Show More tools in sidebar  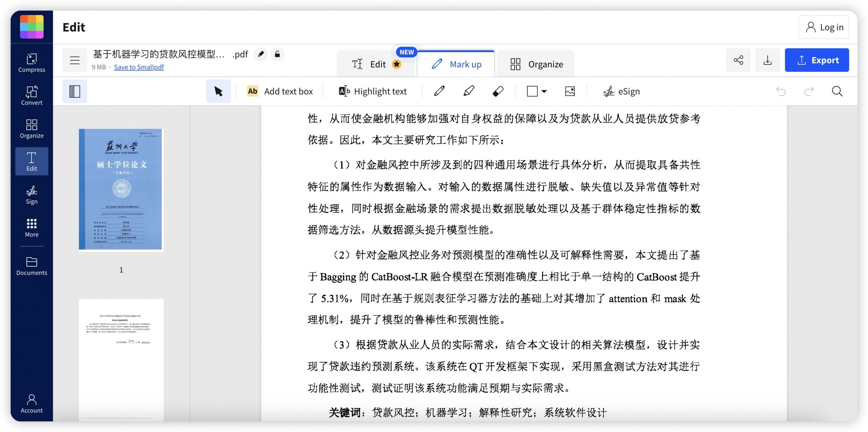click(x=32, y=228)
